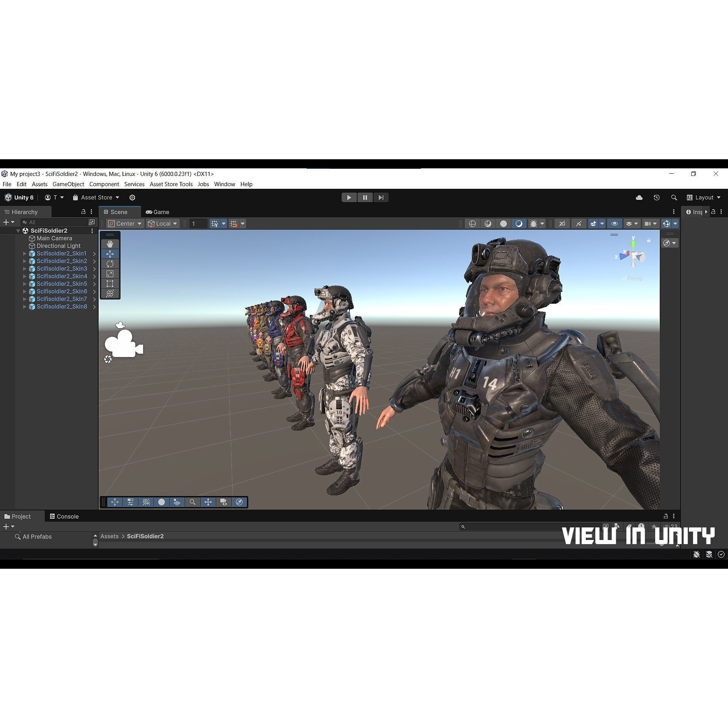Viewport: 728px width, 728px height.
Task: Open account menu labeled T
Action: [x=54, y=198]
